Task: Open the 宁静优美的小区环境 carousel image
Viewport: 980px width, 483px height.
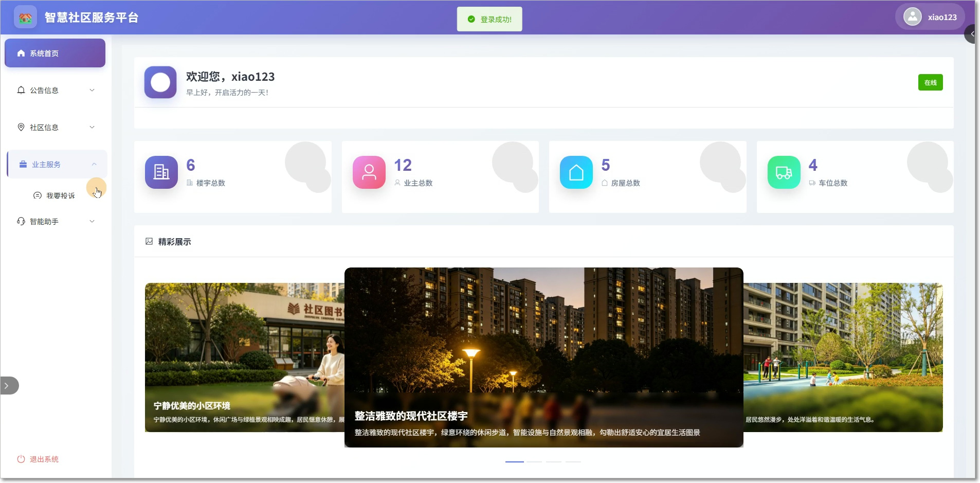Action: (x=245, y=357)
